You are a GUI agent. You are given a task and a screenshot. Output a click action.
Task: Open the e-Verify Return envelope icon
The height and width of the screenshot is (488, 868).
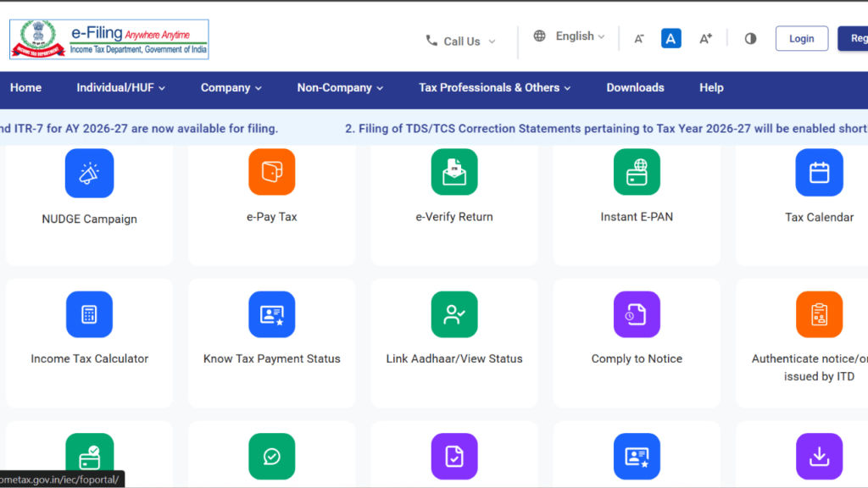click(454, 171)
